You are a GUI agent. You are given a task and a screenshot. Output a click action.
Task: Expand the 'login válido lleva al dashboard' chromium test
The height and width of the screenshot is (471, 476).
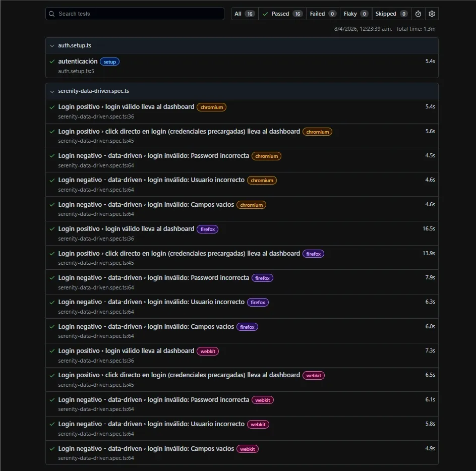coord(126,106)
